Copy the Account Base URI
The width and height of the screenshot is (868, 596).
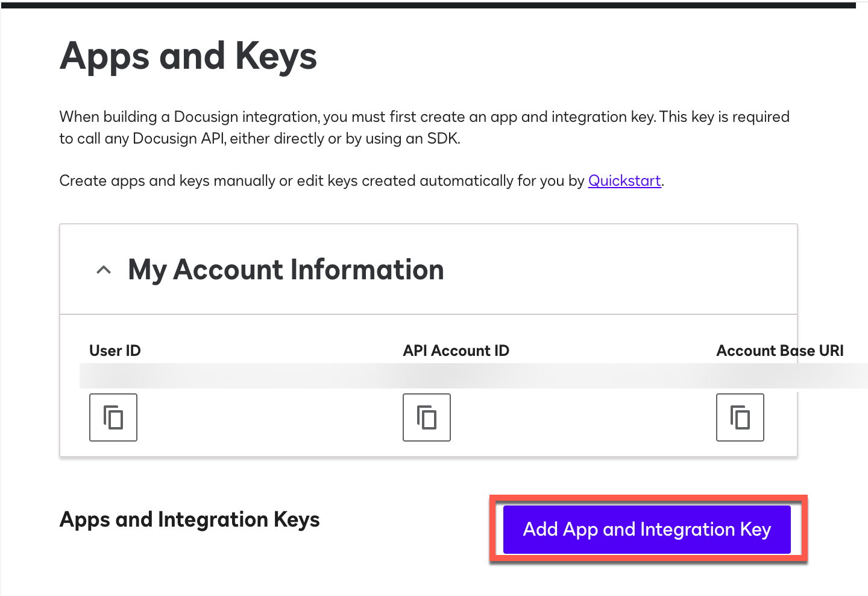[x=740, y=417]
